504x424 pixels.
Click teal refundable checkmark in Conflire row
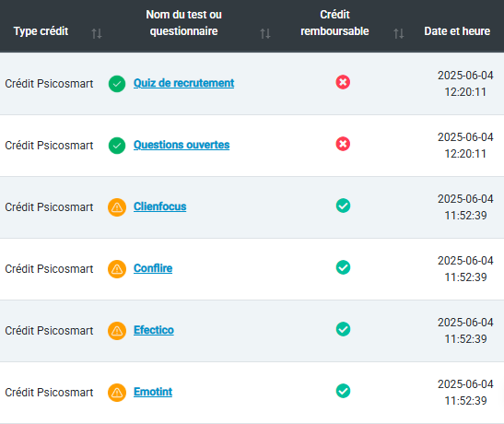[x=343, y=267]
